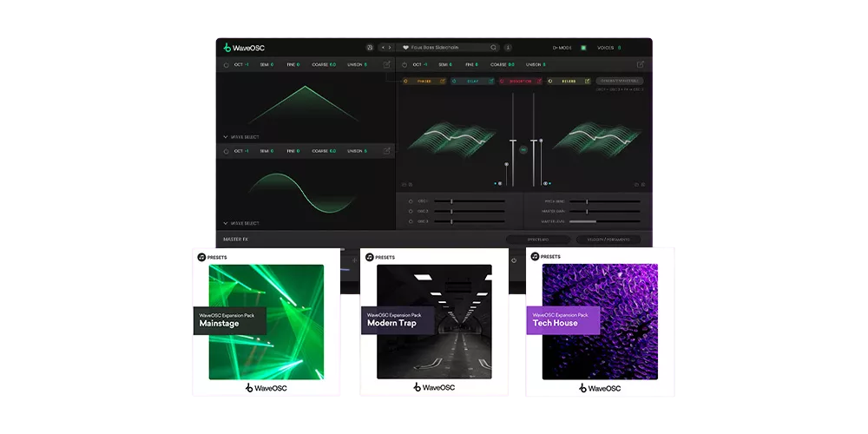This screenshot has height=434, width=868.
Task: Select the PHASER effect tab
Action: (x=424, y=81)
